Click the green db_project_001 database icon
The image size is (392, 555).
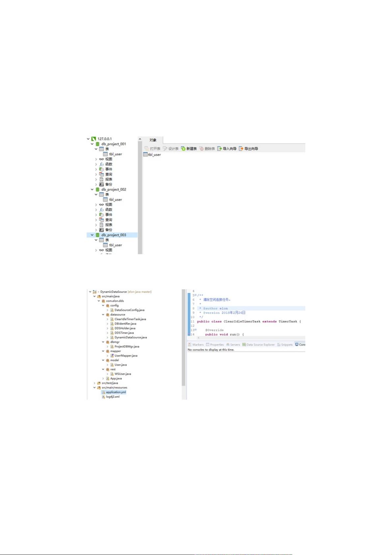pos(97,144)
